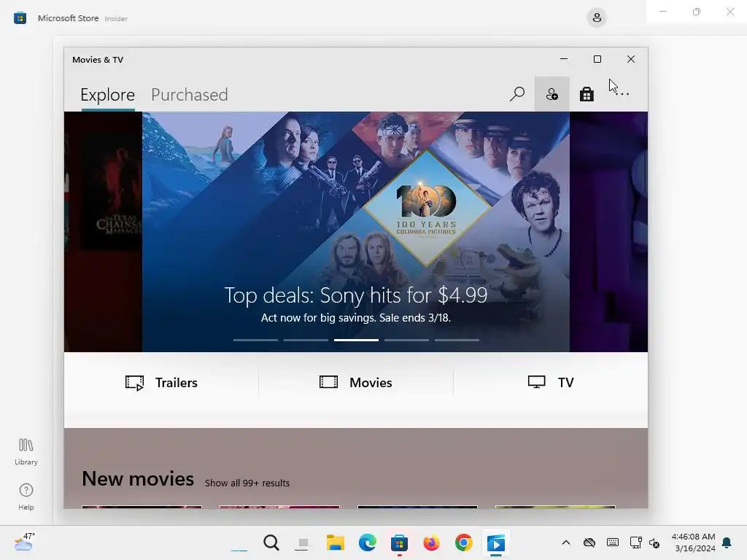This screenshot has height=560, width=747.
Task: Open the Top deals Sony hits banner
Action: (x=356, y=232)
